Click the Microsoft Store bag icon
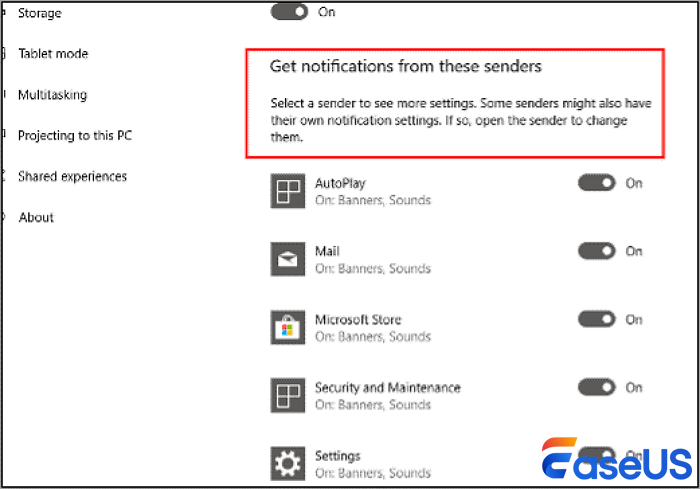 click(x=288, y=327)
